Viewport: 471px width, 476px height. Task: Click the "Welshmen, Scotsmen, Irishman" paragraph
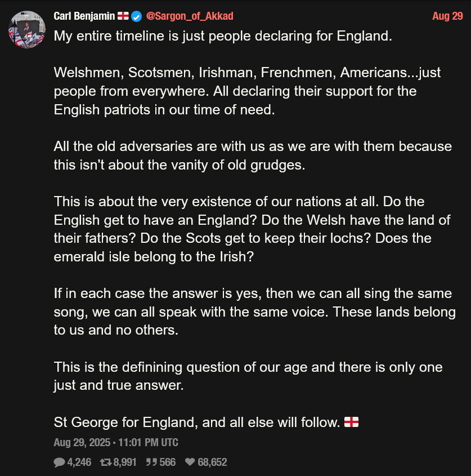[247, 91]
